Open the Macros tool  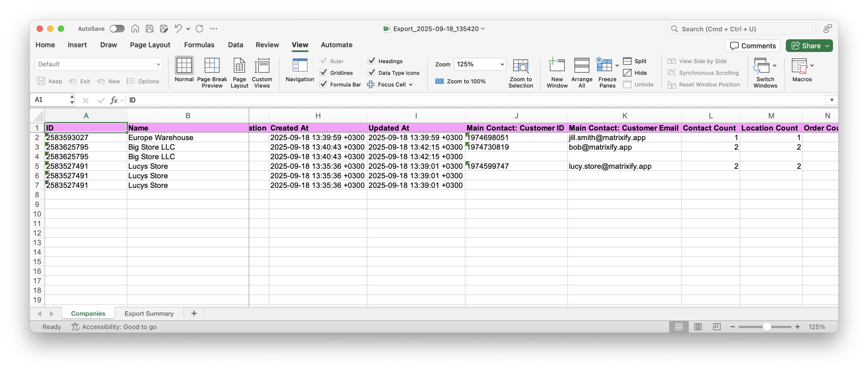800,66
